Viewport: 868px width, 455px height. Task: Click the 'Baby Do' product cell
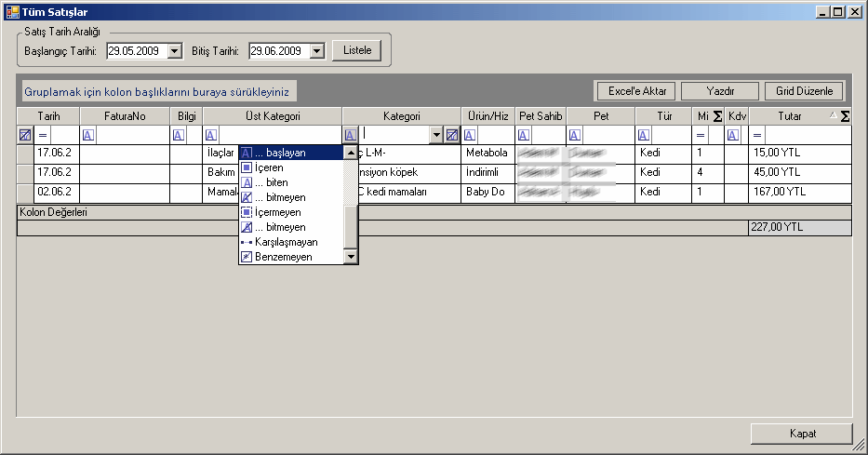click(488, 192)
